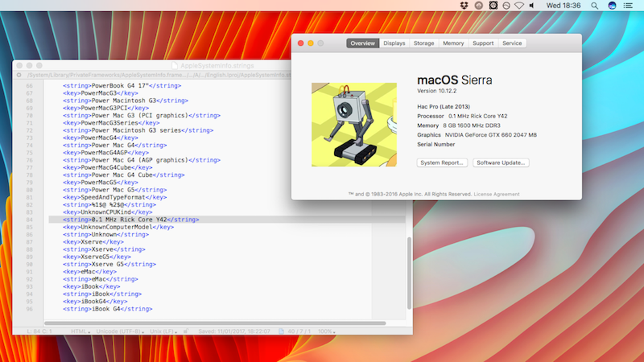Open the Unix (LF) line endings dropdown
This screenshot has height=362, width=644.
coord(163,331)
